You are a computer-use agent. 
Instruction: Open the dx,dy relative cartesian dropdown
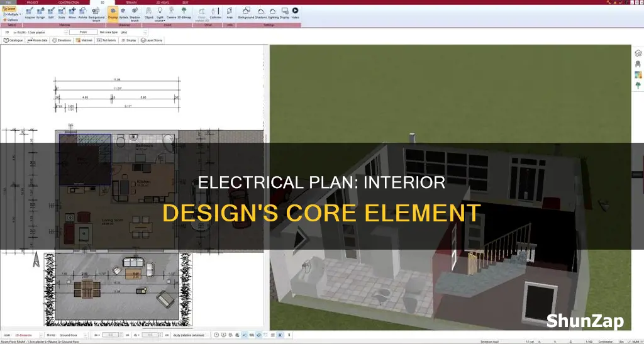pyautogui.click(x=190, y=335)
